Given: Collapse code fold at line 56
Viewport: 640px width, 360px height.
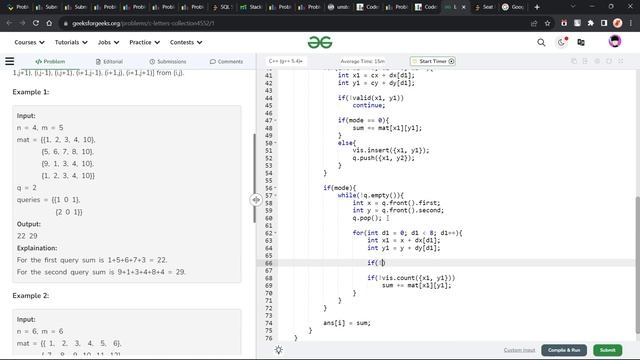Looking at the screenshot, I should 276,188.
